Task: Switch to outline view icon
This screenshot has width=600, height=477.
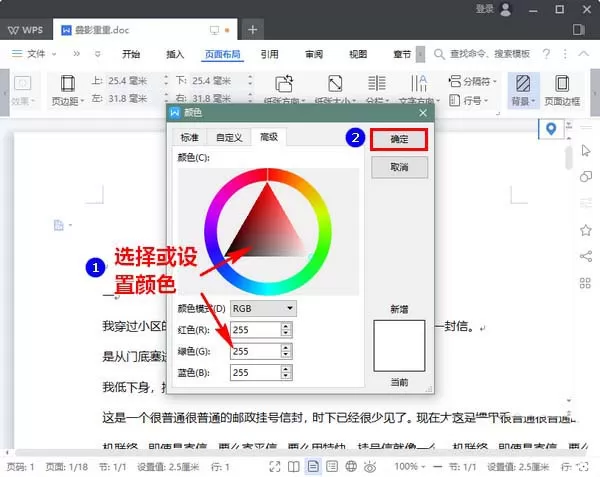Action: pos(332,467)
